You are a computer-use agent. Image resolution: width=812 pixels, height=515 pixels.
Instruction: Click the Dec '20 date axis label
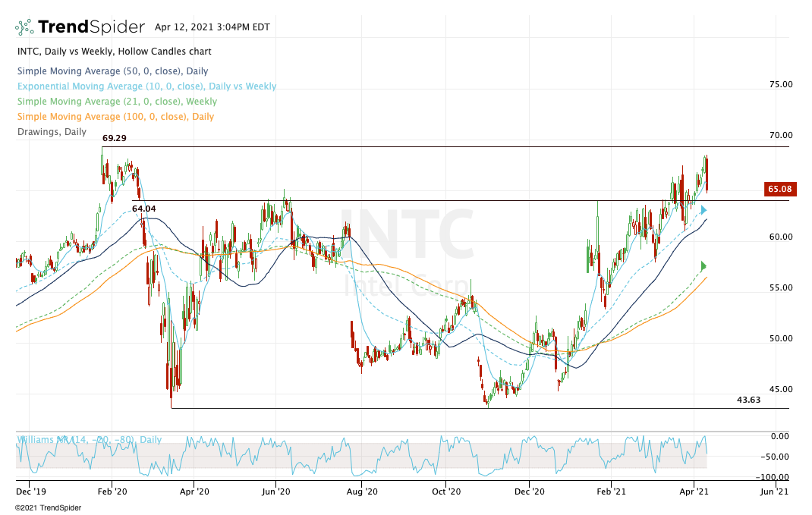pyautogui.click(x=530, y=491)
